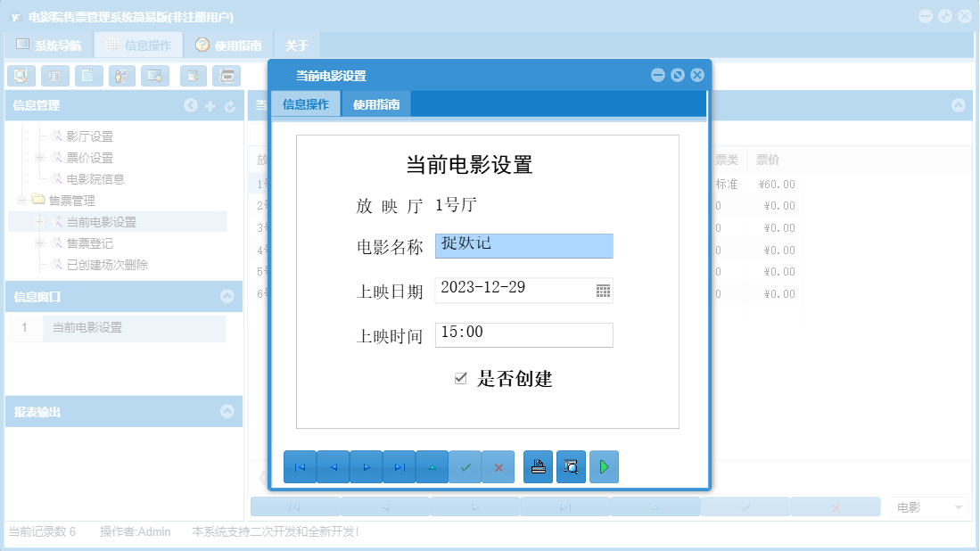Image resolution: width=980 pixels, height=551 pixels.
Task: Jump to first record with navigation icon
Action: [x=301, y=466]
